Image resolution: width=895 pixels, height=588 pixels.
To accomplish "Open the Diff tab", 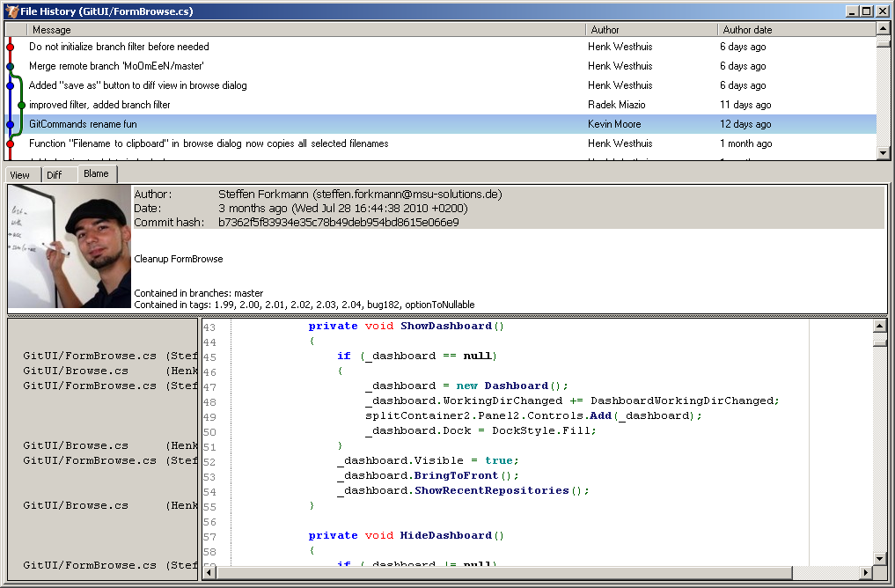I will tap(55, 175).
